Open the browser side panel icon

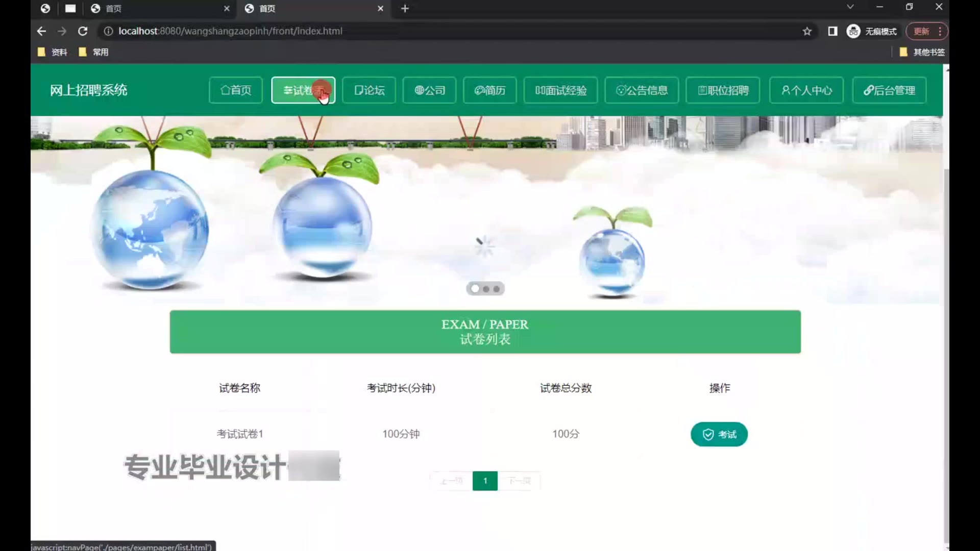coord(832,31)
